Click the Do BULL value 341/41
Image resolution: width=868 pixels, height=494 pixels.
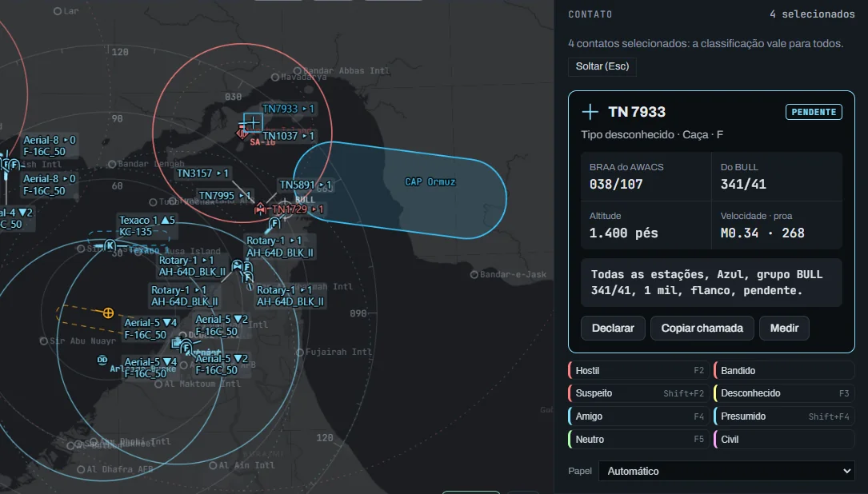point(743,184)
